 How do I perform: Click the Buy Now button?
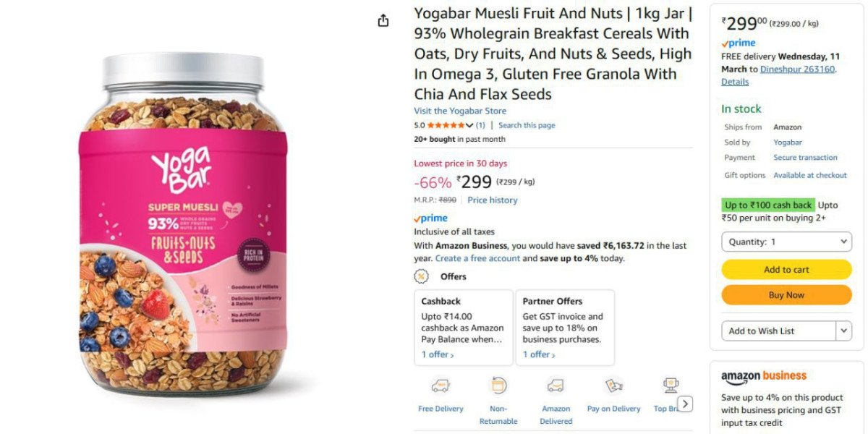coord(786,295)
